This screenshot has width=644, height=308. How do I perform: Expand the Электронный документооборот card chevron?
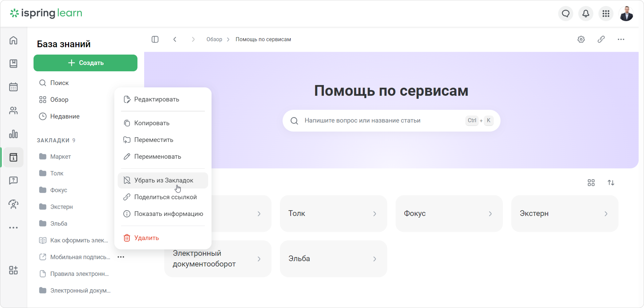click(x=259, y=259)
